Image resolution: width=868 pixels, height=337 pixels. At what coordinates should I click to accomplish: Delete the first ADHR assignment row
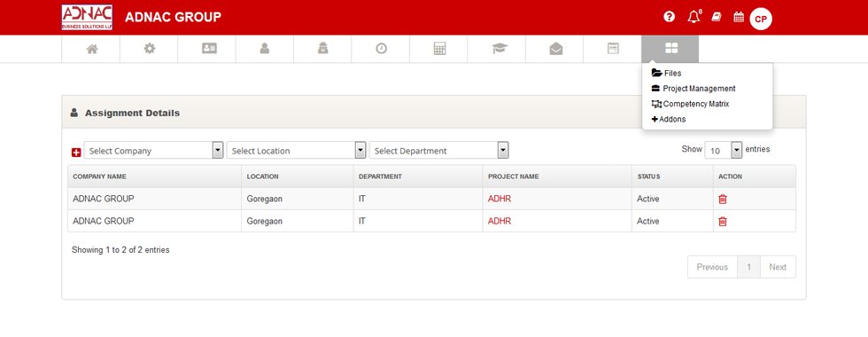(723, 199)
